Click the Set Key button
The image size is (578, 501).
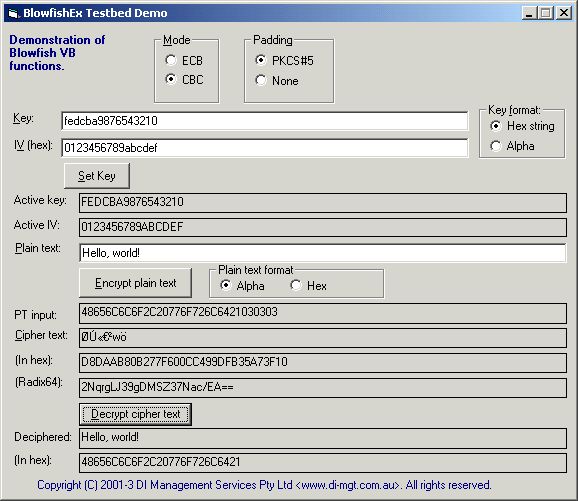[97, 176]
